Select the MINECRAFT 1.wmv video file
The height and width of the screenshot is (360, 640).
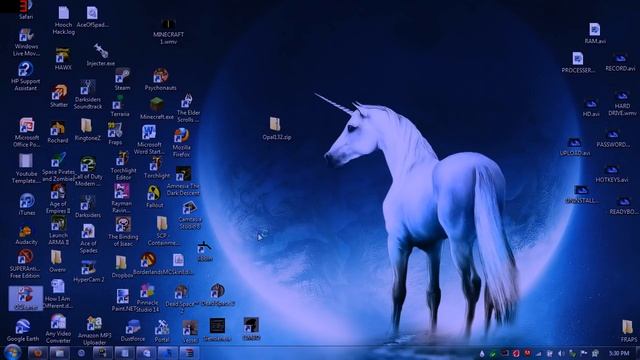click(168, 31)
